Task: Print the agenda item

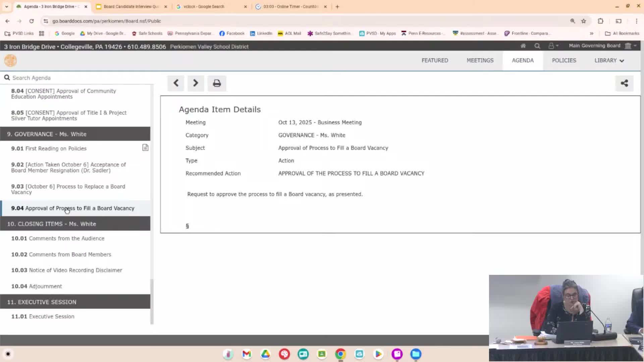Action: (217, 83)
